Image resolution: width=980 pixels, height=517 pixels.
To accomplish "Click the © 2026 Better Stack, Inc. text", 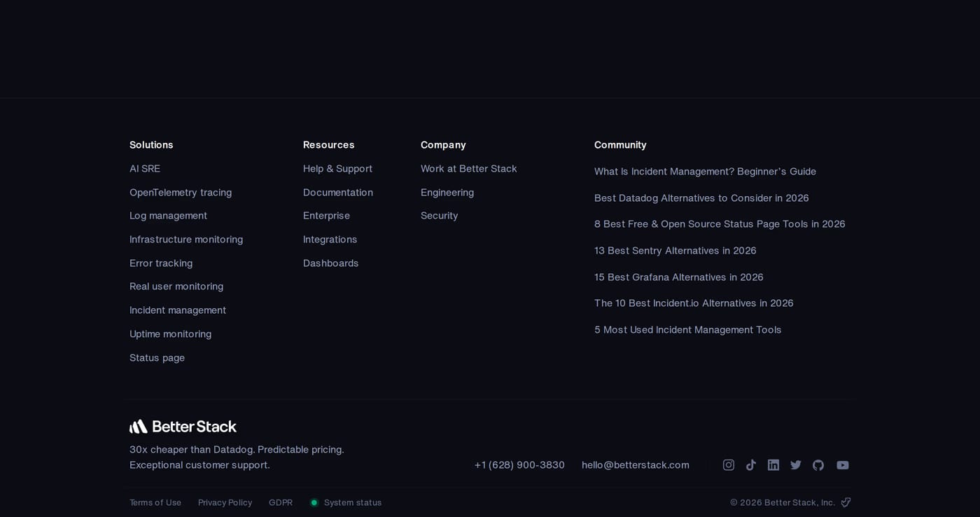I will [782, 502].
